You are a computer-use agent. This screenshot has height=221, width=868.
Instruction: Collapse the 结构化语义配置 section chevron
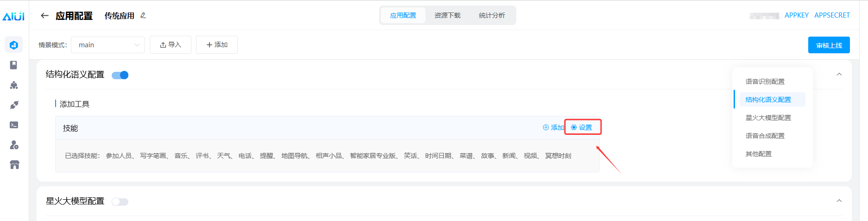pyautogui.click(x=839, y=75)
